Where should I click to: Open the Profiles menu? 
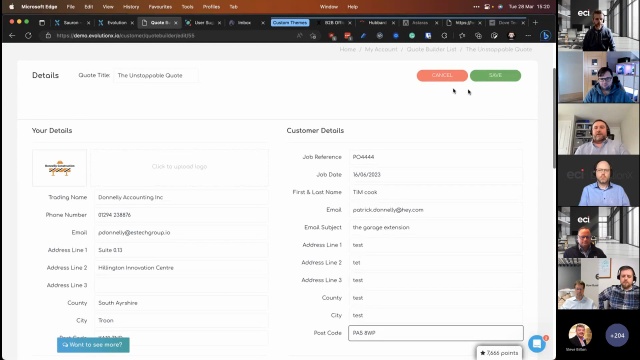pos(211,7)
